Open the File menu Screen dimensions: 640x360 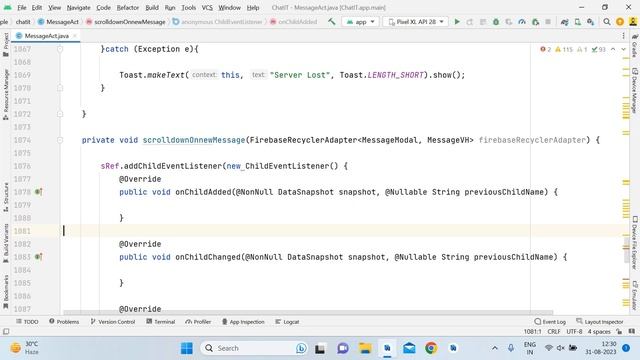pyautogui.click(x=21, y=7)
